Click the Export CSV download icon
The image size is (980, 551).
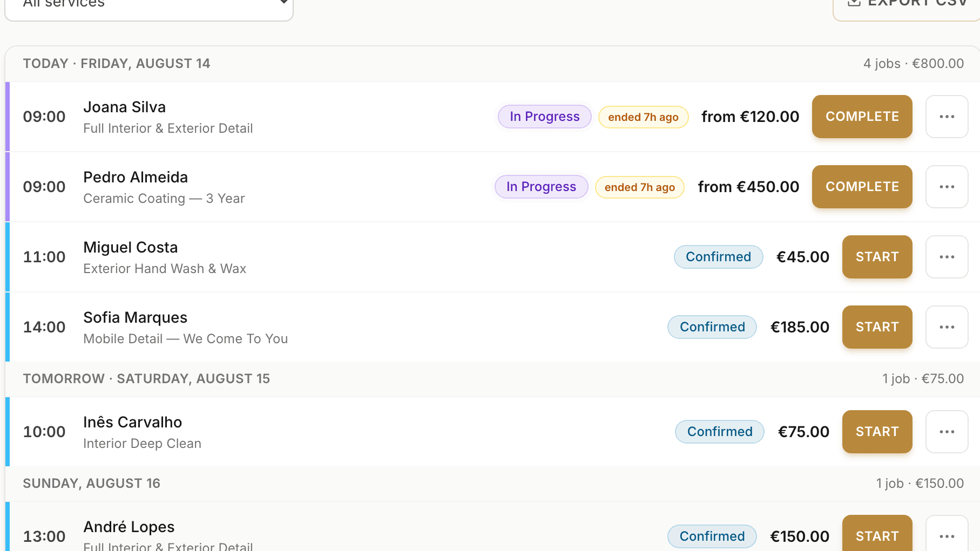pos(854,2)
